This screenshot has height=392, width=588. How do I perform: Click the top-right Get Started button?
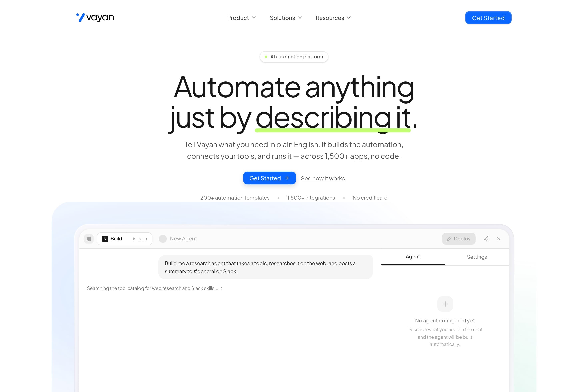click(x=488, y=18)
